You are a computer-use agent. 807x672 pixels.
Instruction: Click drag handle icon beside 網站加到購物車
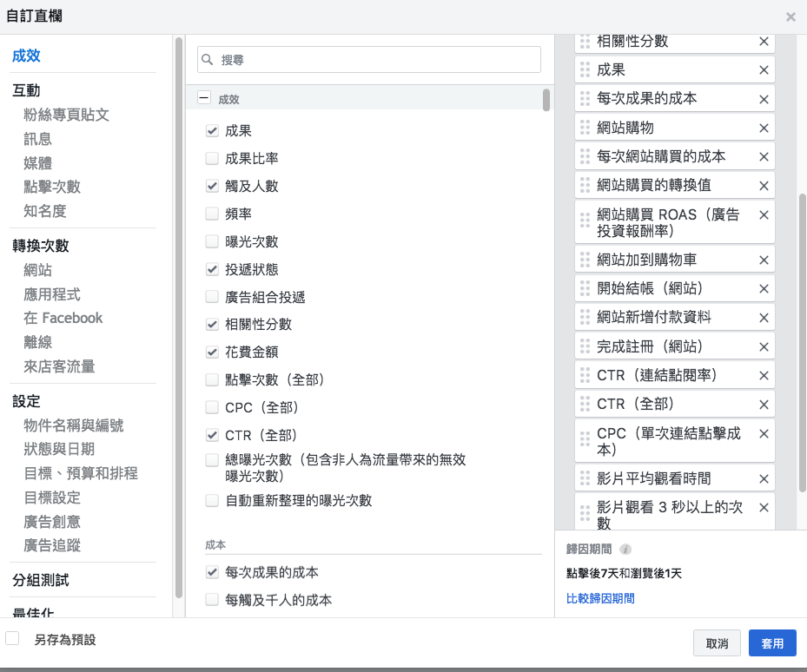pos(585,260)
